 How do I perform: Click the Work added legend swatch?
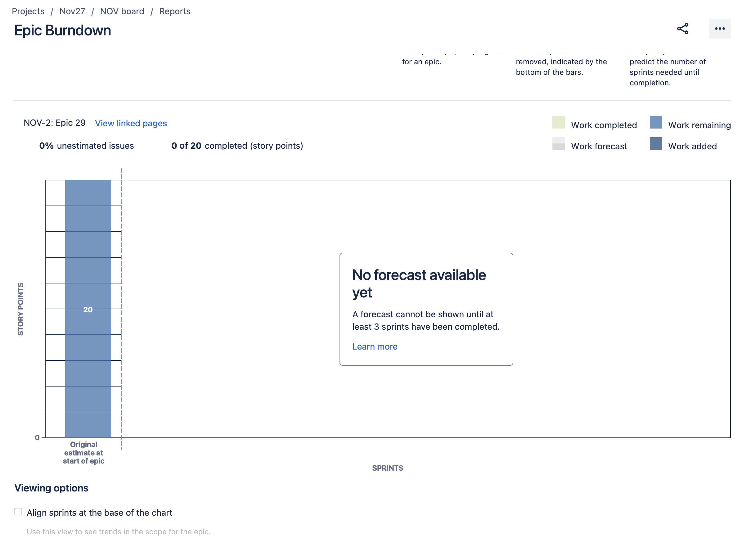coord(655,144)
